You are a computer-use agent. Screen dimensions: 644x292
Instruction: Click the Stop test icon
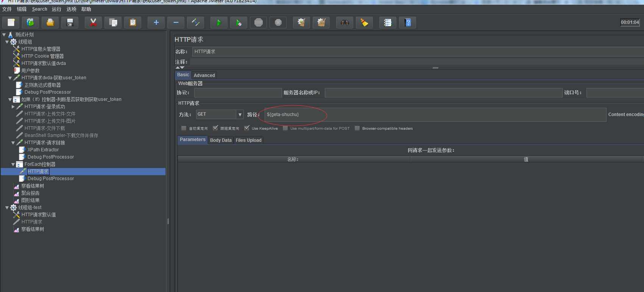point(258,22)
